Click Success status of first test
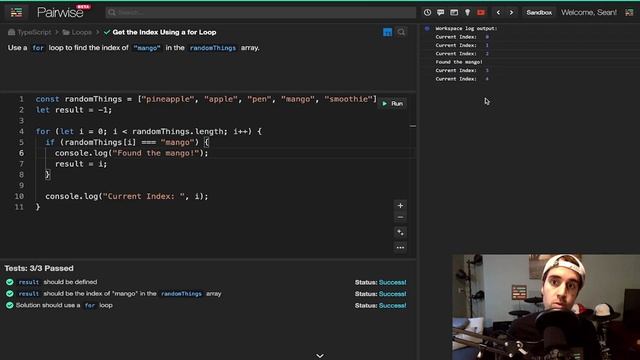This screenshot has width=640, height=360. [x=392, y=282]
